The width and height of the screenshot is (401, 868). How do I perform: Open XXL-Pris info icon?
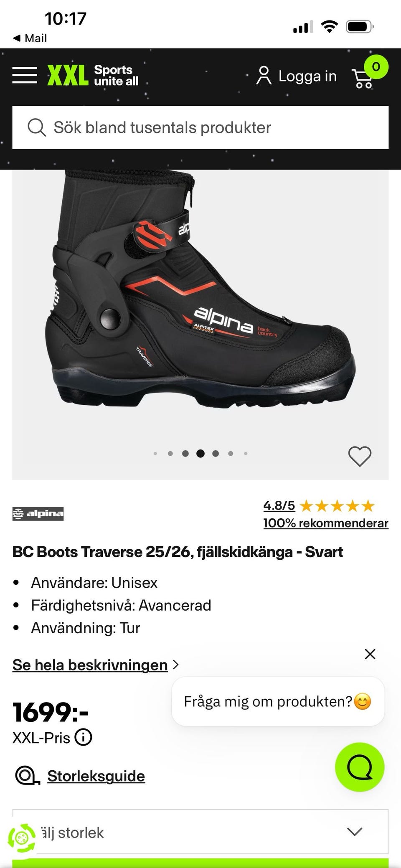coord(83,737)
